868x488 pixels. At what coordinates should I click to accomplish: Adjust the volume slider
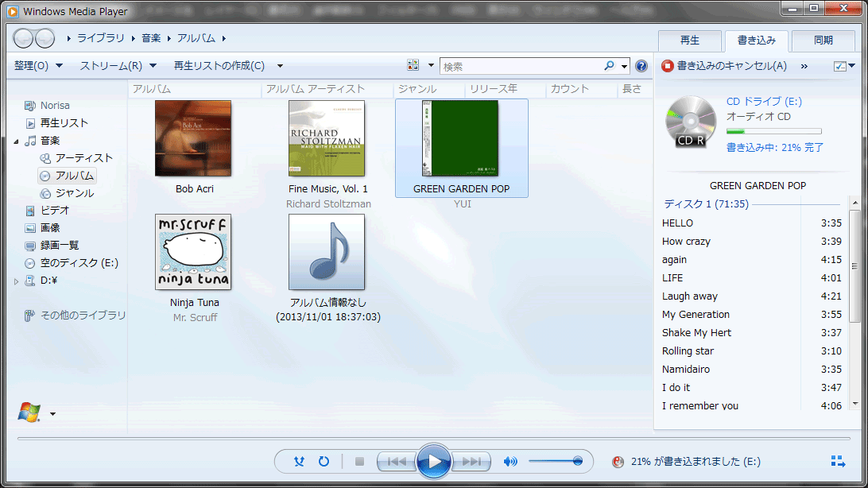556,461
